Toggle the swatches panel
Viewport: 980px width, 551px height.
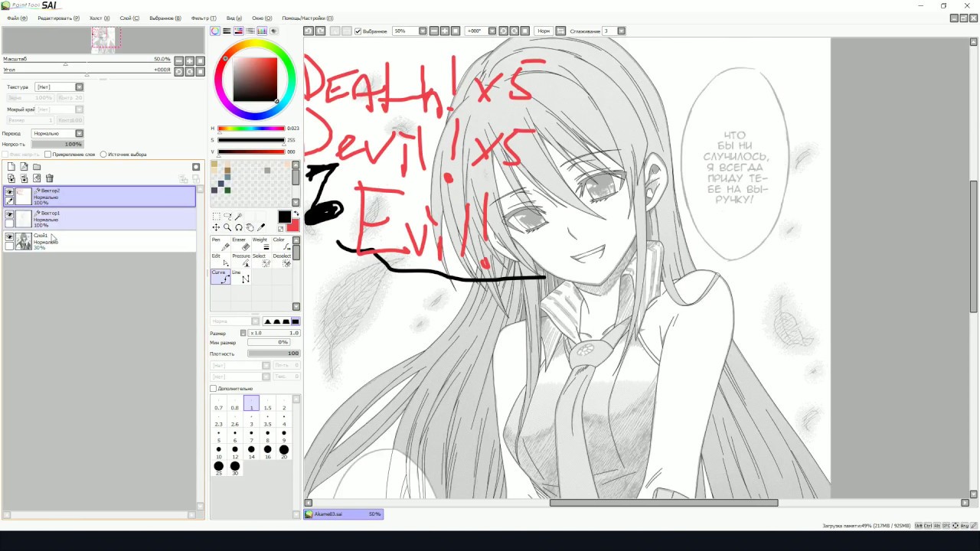coord(262,31)
